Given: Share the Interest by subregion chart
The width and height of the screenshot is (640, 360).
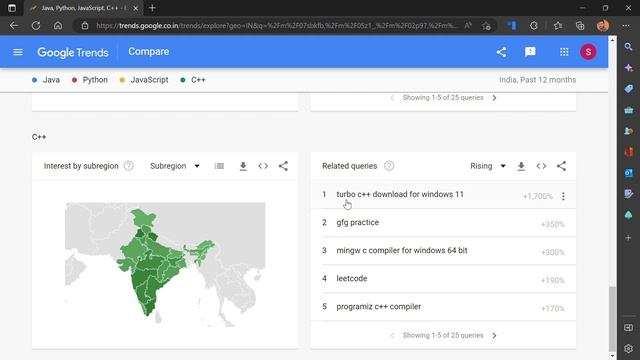Looking at the screenshot, I should (283, 166).
